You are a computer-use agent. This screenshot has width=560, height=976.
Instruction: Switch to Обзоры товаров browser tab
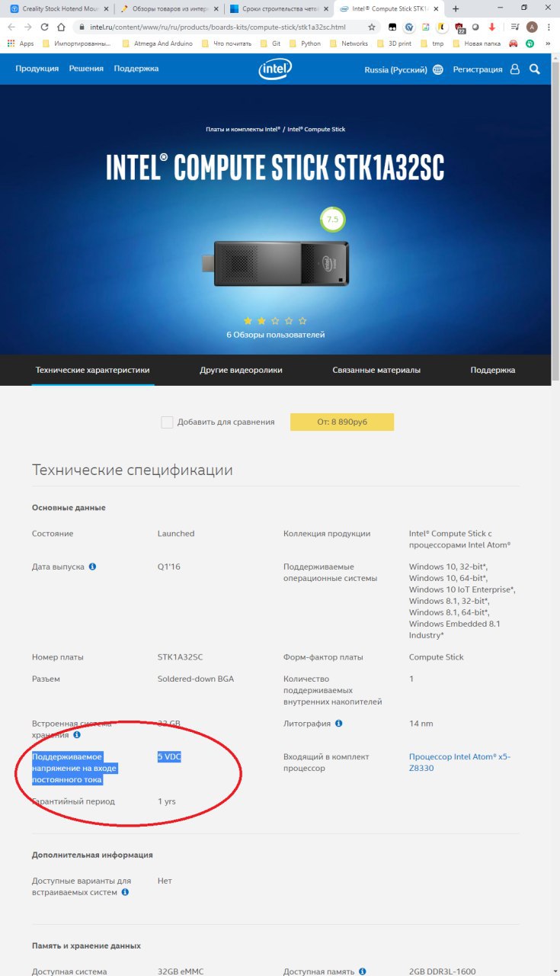(x=169, y=8)
